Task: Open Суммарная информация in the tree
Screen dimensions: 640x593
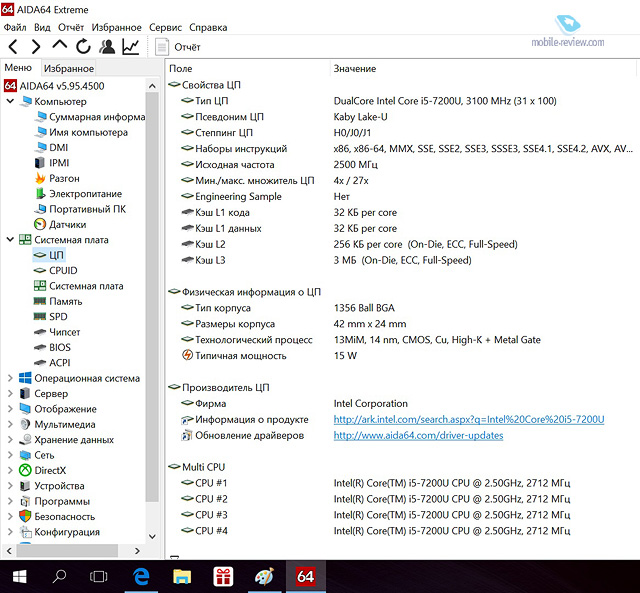Action: [x=90, y=117]
